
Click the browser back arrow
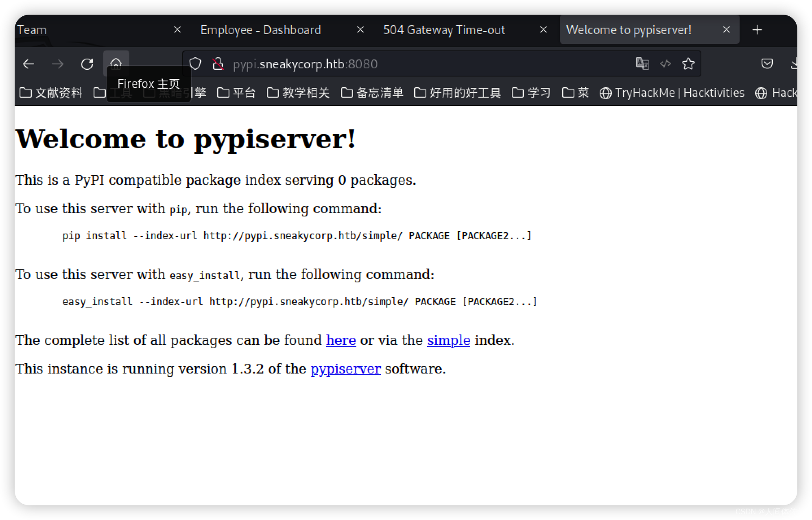[x=28, y=64]
